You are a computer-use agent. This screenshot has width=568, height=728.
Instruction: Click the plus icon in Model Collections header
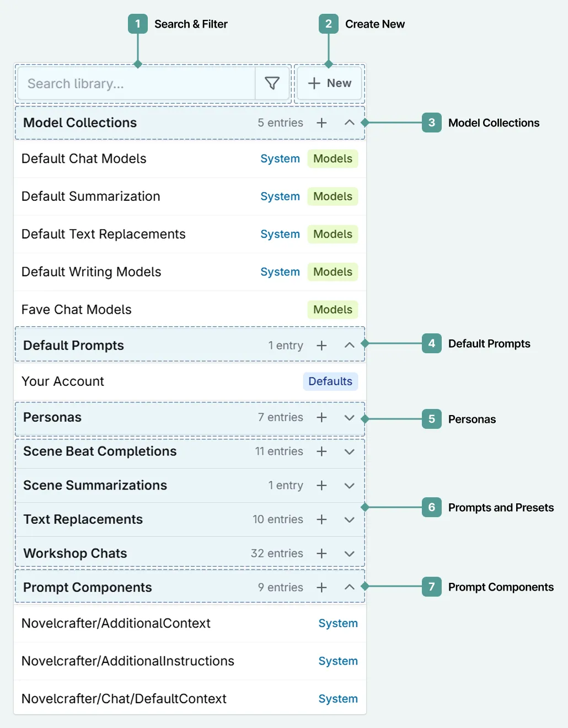click(x=321, y=123)
